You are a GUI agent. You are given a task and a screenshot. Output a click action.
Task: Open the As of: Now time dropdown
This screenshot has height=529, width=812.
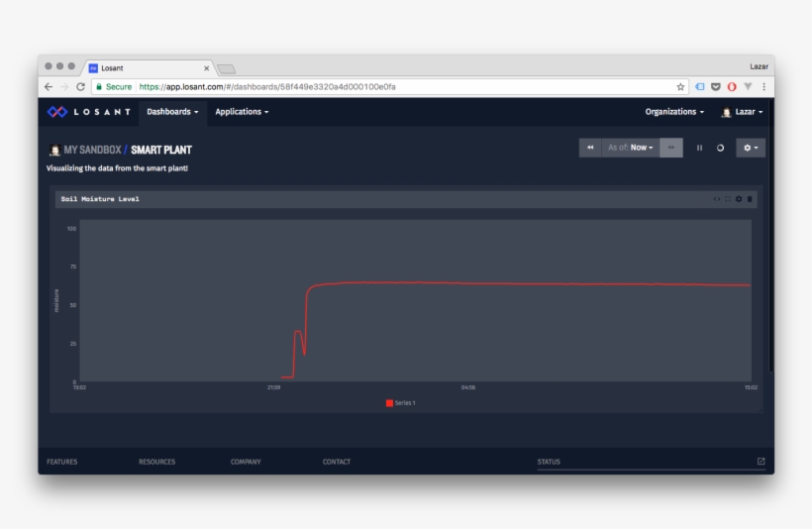tap(630, 148)
